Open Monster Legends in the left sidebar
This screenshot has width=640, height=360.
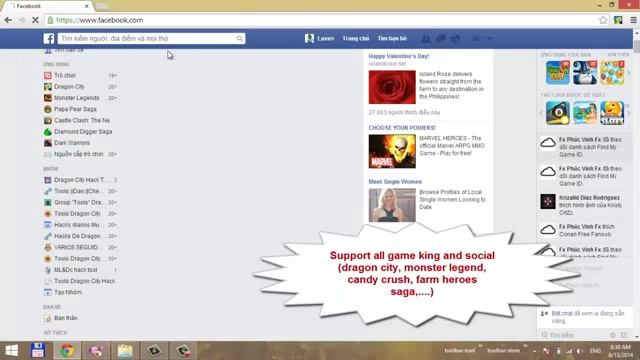76,98
